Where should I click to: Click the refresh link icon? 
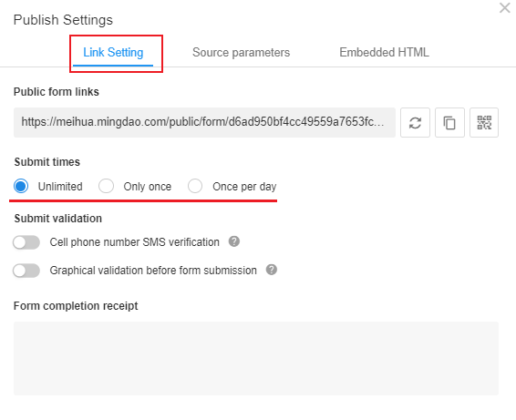pos(415,123)
